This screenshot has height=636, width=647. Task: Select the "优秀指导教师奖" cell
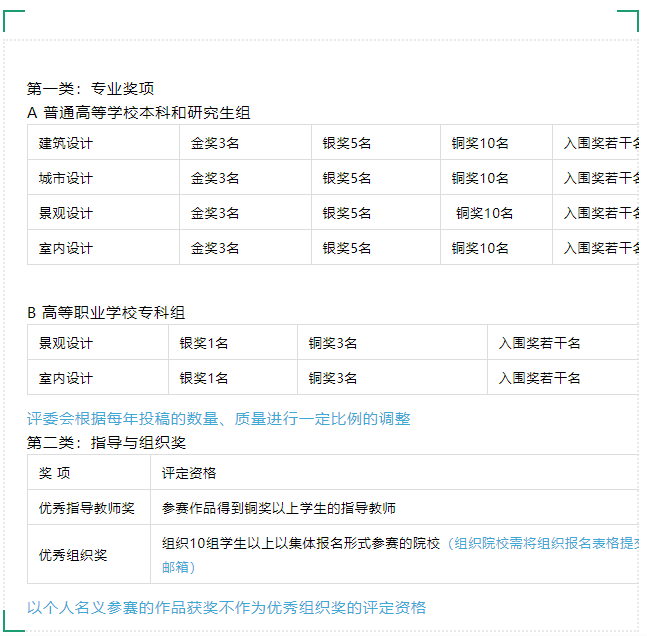[87, 508]
